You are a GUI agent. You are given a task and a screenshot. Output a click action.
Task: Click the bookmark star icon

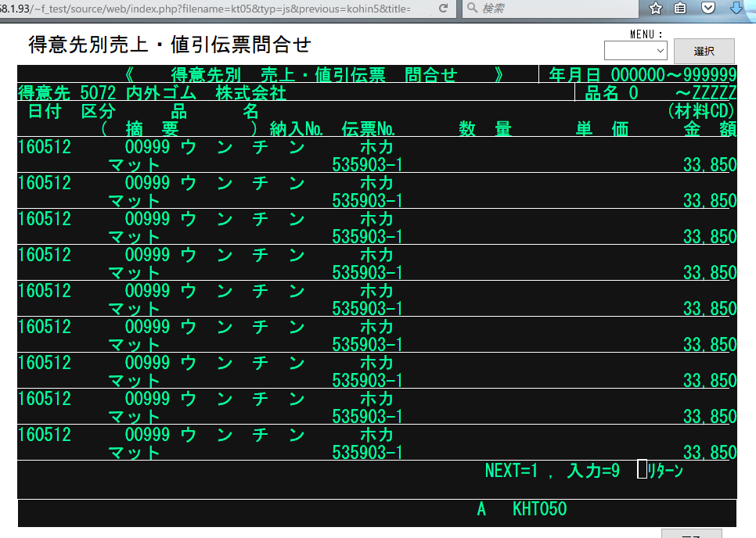click(x=656, y=9)
